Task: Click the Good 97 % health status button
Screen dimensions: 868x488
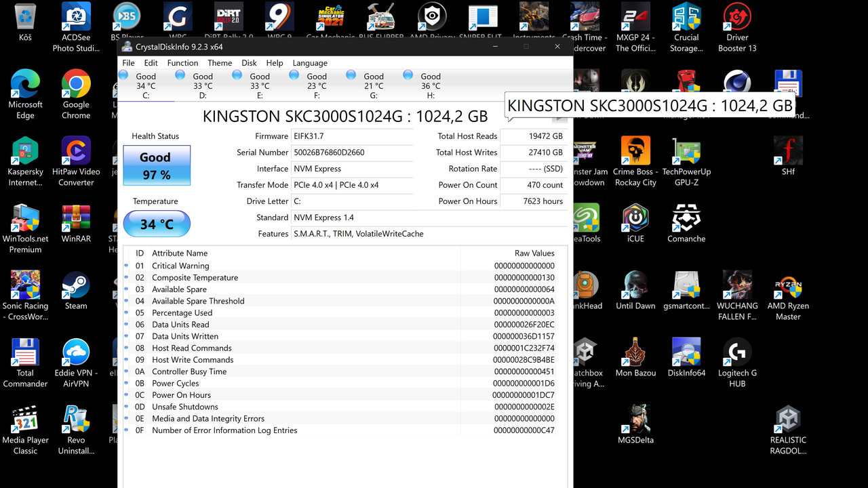Action: tap(157, 165)
